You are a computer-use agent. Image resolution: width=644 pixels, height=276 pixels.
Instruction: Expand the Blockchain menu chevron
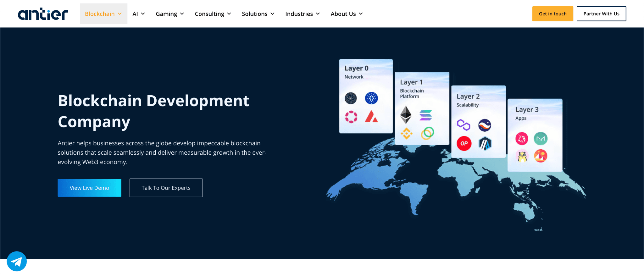(119, 14)
